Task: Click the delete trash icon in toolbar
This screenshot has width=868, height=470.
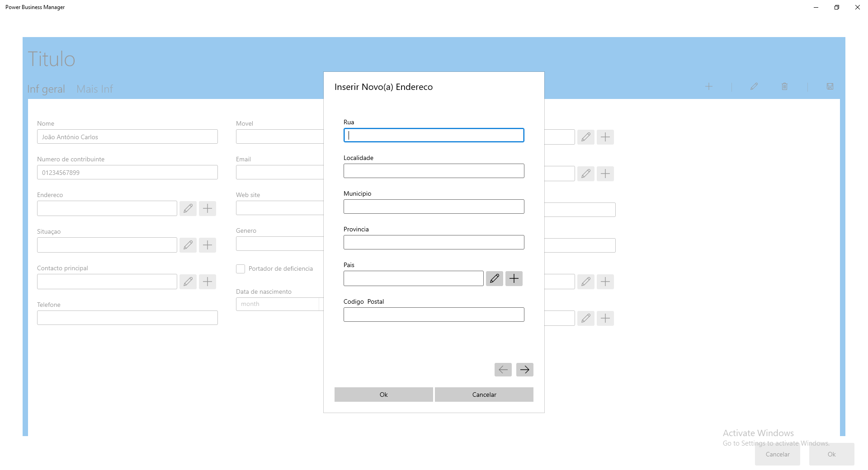Action: coord(785,86)
